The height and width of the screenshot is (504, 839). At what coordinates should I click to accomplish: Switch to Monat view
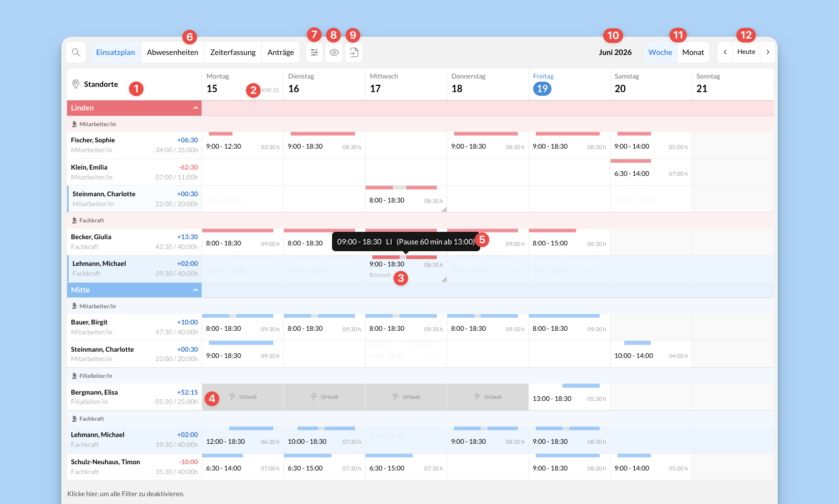pyautogui.click(x=693, y=52)
